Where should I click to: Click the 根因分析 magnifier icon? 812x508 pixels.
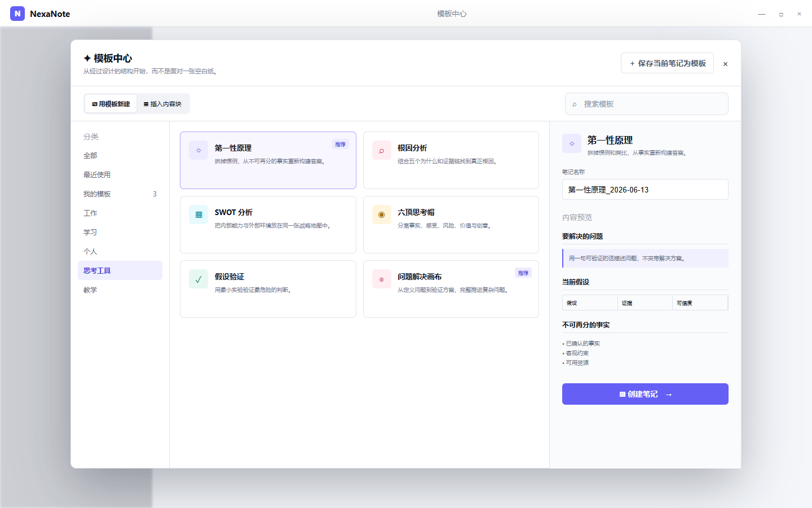coord(382,150)
